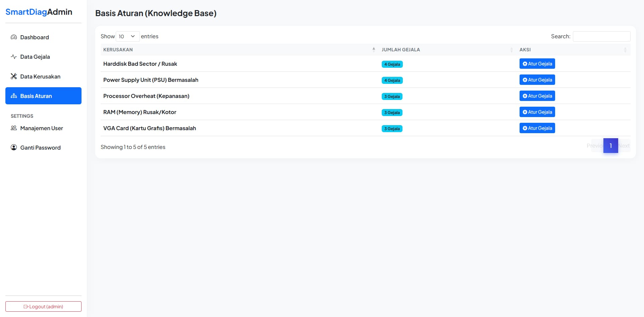
Task: Select the 4 Gejala badge for Harddisk Bad Sector
Action: (x=392, y=64)
